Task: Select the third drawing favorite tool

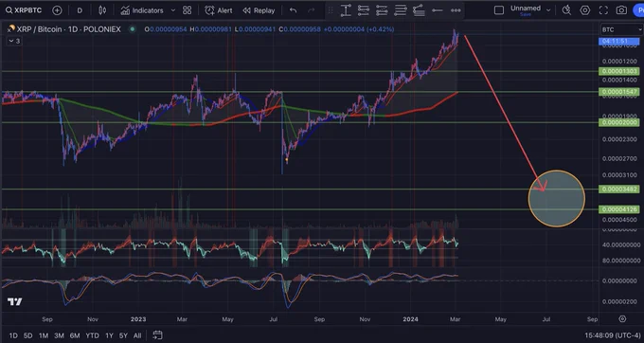Action: pos(382,10)
